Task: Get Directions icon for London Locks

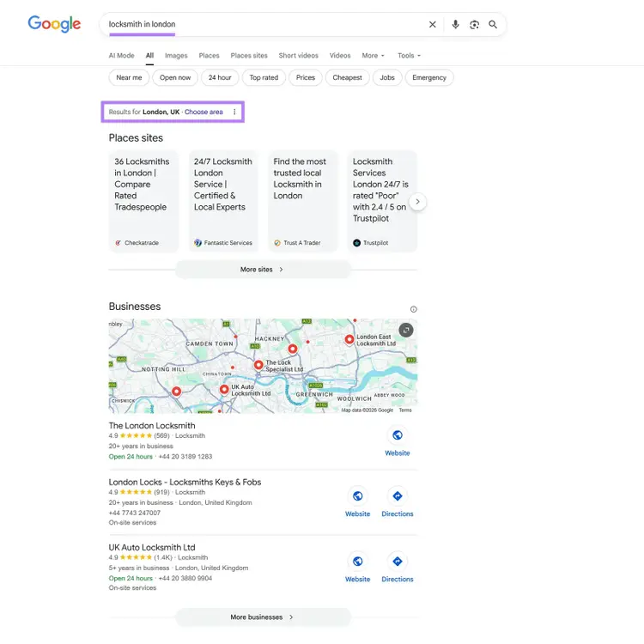Action: pos(398,496)
